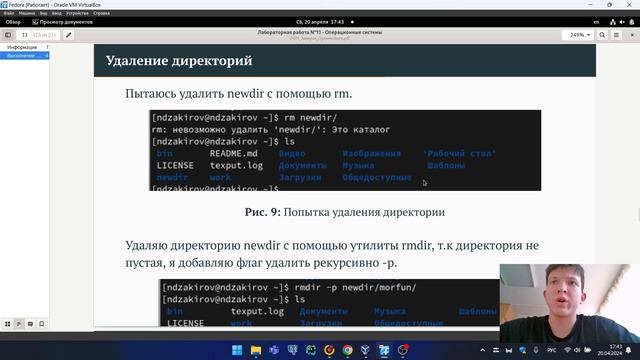Open the 'Обзор' activities overview
This screenshot has width=640, height=360.
(13, 22)
